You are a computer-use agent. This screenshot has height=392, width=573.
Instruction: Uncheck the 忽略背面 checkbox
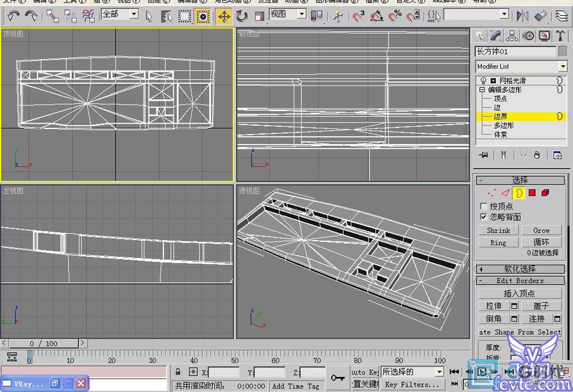484,217
